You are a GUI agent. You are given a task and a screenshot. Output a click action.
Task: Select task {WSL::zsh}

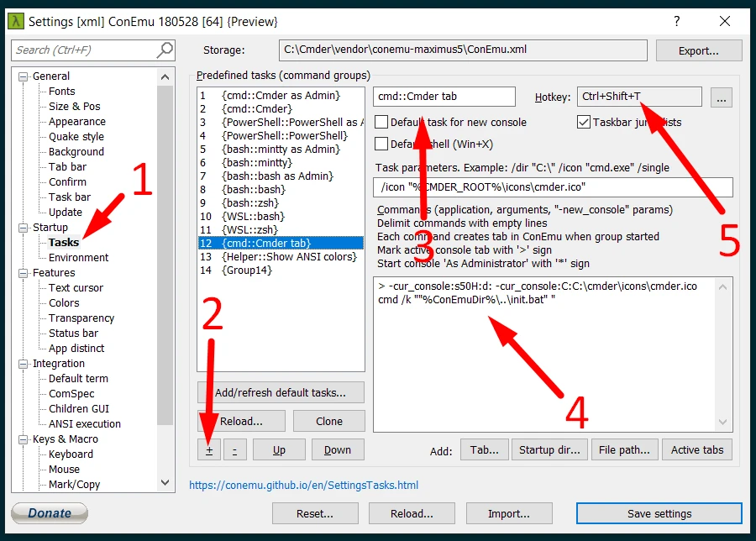[x=281, y=230]
